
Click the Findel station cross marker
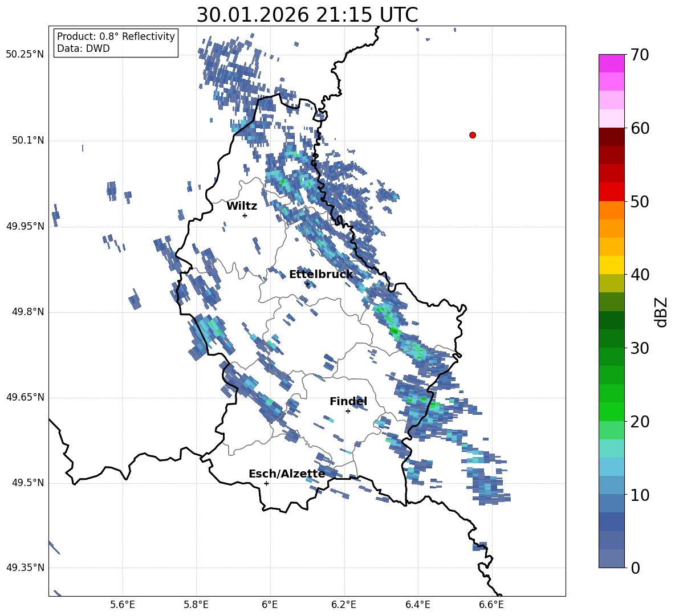click(x=348, y=411)
